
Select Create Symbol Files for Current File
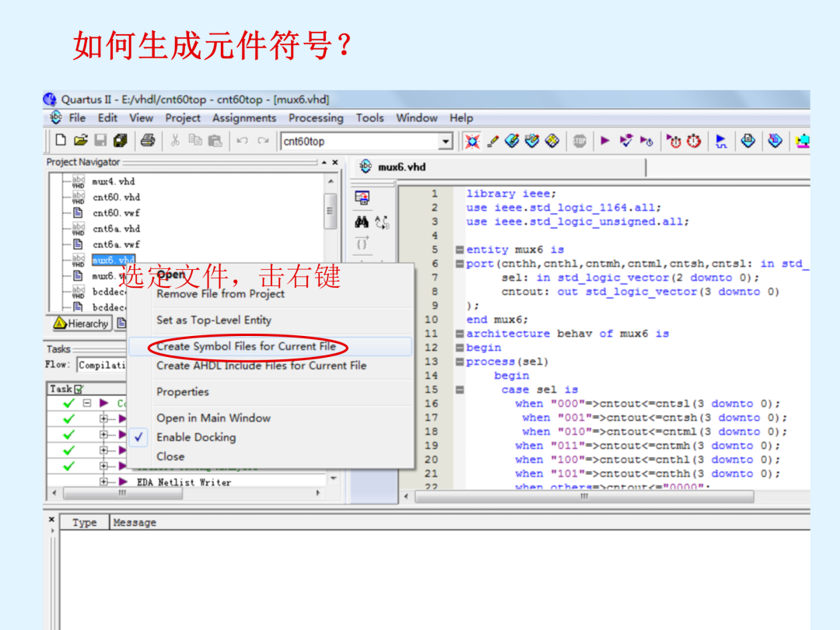coord(271,346)
